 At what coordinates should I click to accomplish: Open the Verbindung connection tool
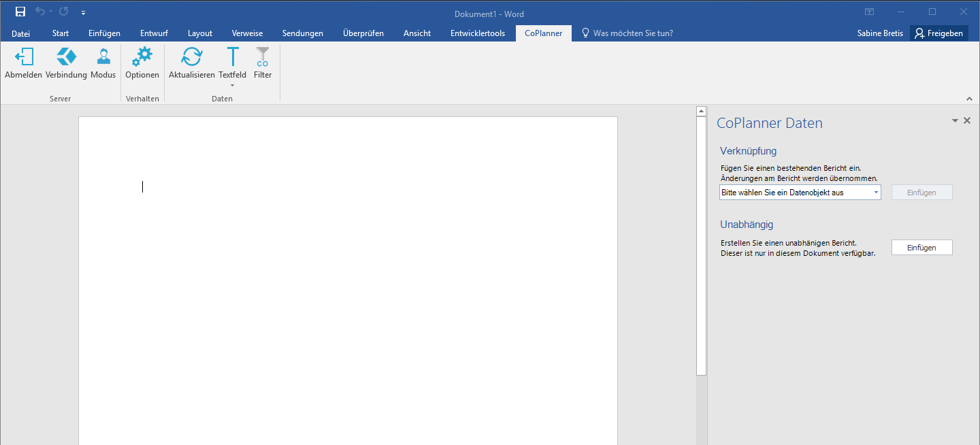(x=66, y=57)
